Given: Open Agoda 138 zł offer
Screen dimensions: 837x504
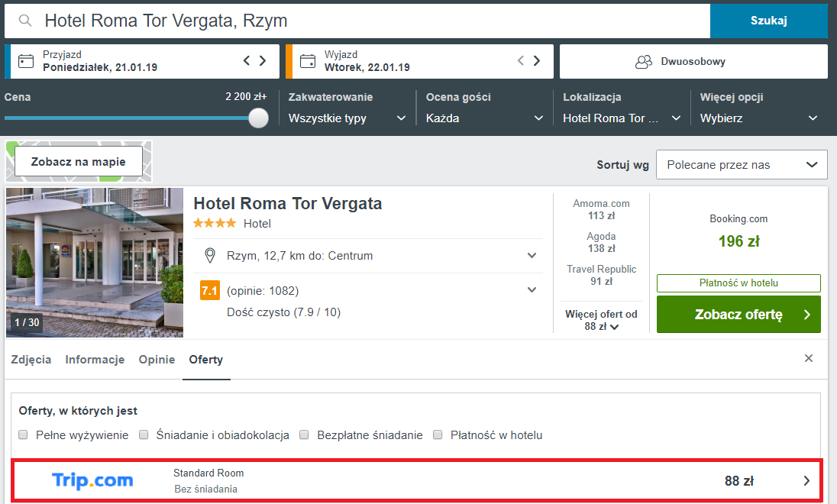Looking at the screenshot, I should click(x=601, y=242).
